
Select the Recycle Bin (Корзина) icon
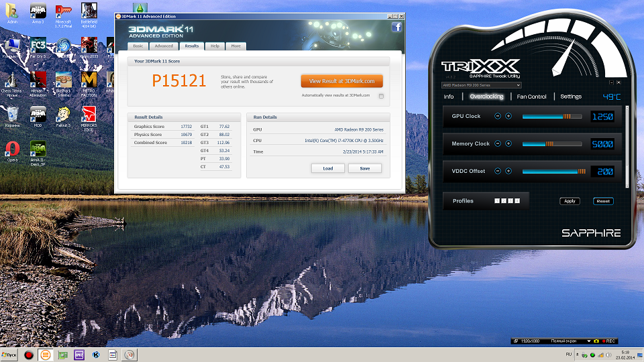coord(12,117)
